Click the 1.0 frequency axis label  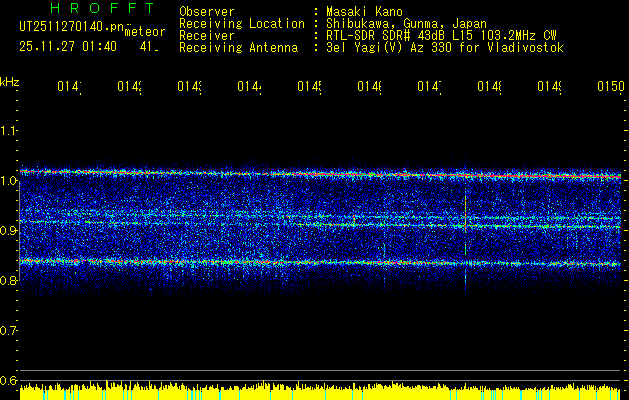tap(9, 181)
